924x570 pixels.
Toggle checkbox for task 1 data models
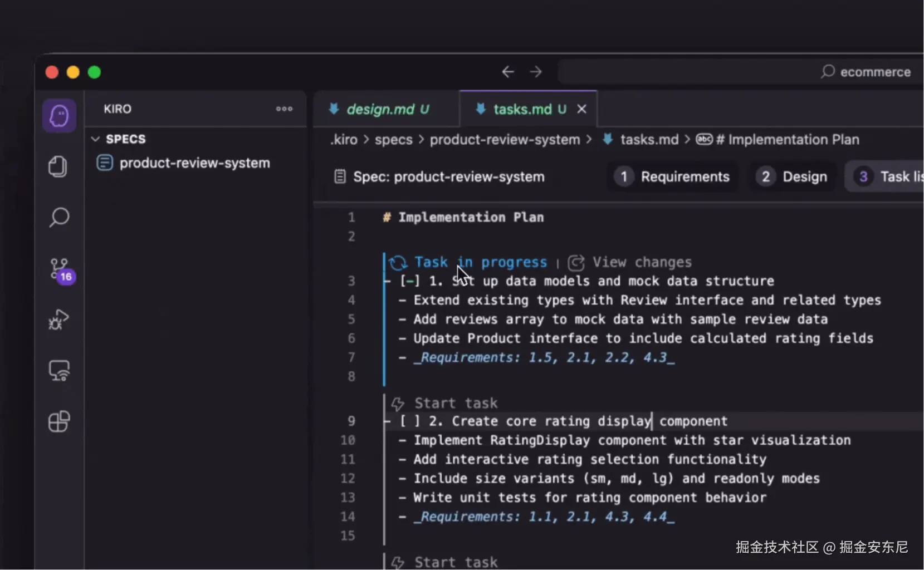[409, 281]
